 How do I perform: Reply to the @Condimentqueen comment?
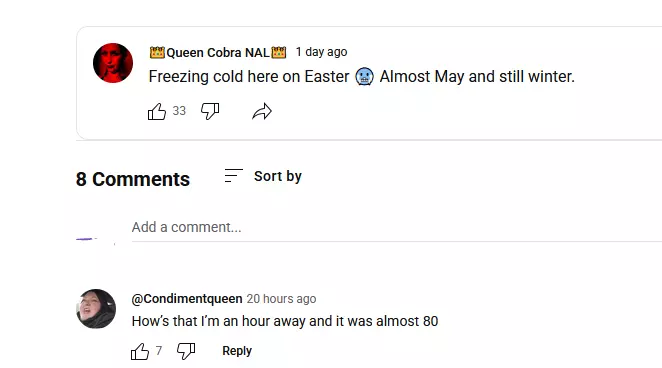237,351
